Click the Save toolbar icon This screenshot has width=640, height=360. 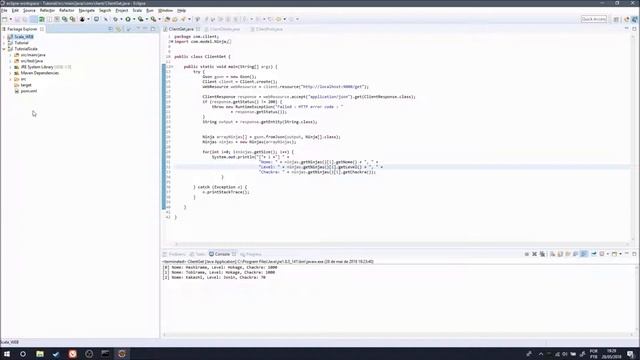(18, 19)
